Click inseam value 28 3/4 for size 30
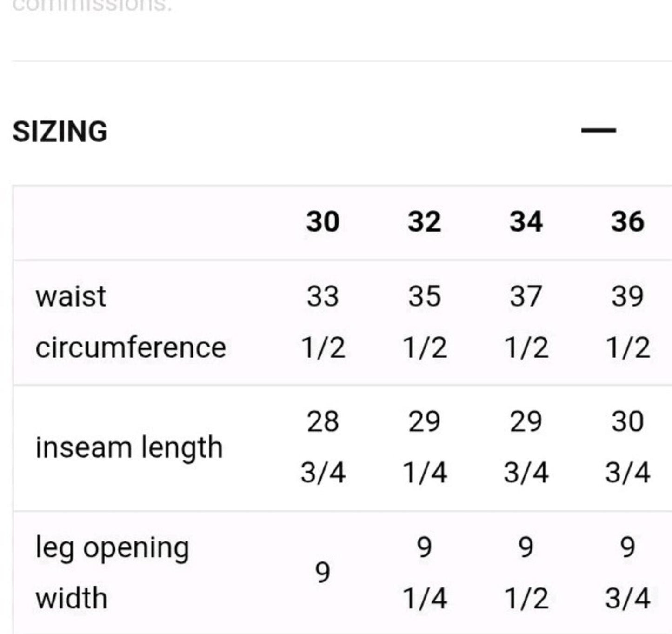 [323, 447]
